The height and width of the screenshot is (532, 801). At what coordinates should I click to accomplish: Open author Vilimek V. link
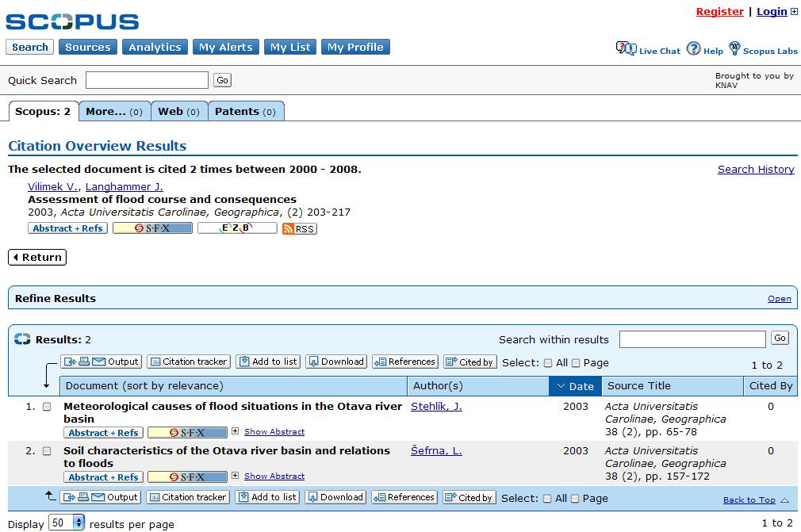point(52,187)
